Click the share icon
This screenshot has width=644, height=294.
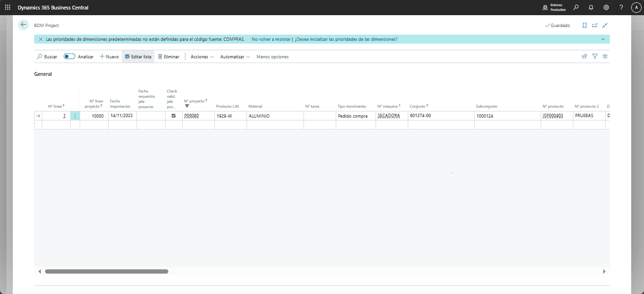pos(585,56)
